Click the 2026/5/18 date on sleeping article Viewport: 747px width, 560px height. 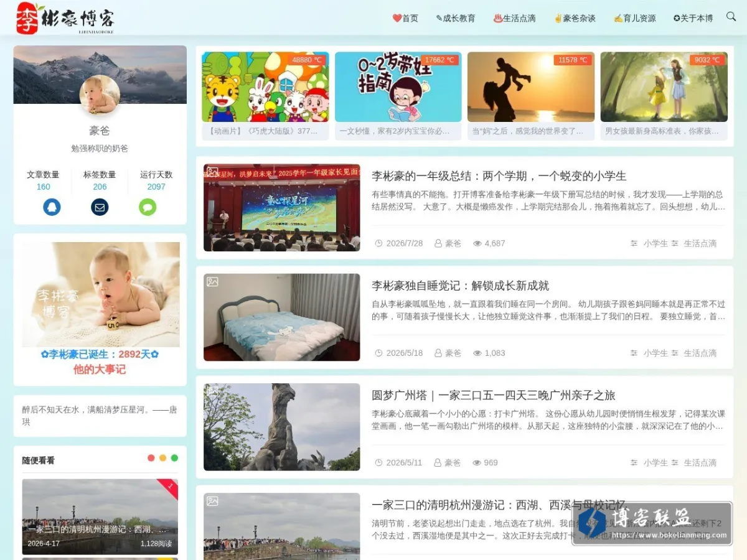pyautogui.click(x=399, y=353)
